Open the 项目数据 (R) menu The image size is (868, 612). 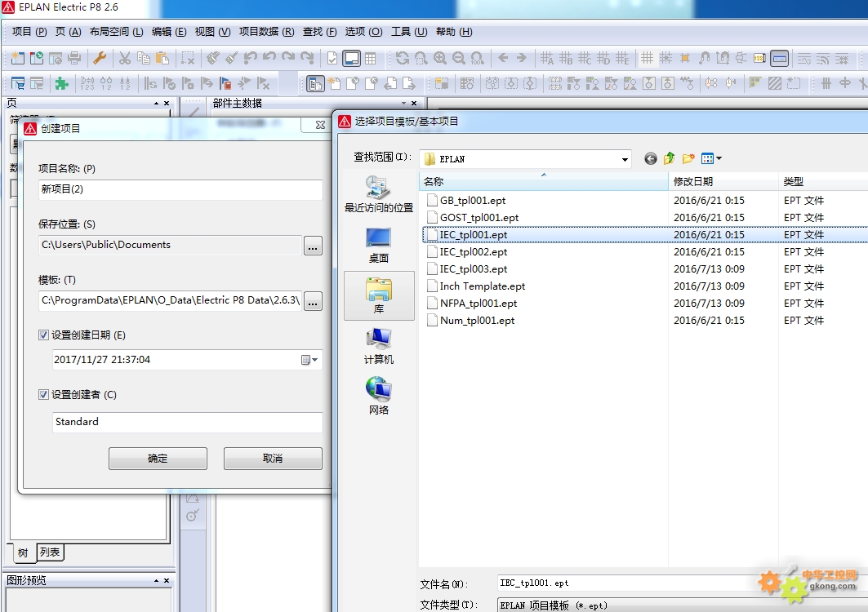coord(266,32)
